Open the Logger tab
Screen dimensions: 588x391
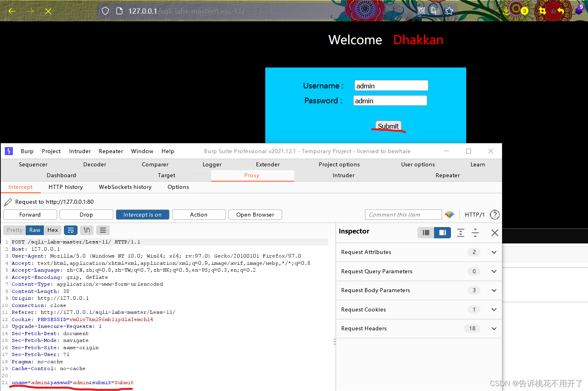[212, 164]
